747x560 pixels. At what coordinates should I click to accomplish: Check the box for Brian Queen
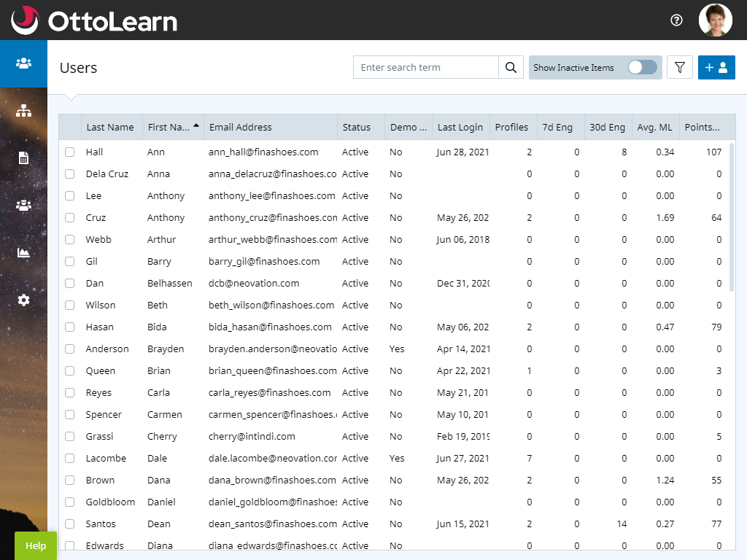pyautogui.click(x=69, y=371)
